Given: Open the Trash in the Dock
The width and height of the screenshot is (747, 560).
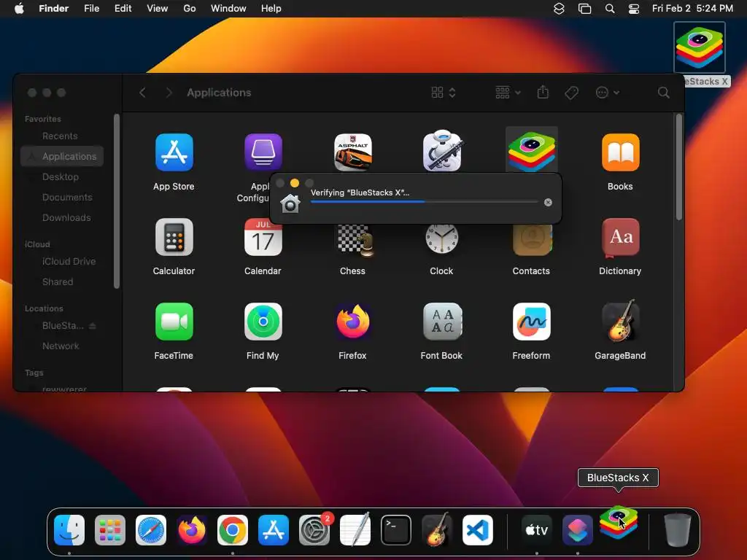Looking at the screenshot, I should tap(678, 529).
